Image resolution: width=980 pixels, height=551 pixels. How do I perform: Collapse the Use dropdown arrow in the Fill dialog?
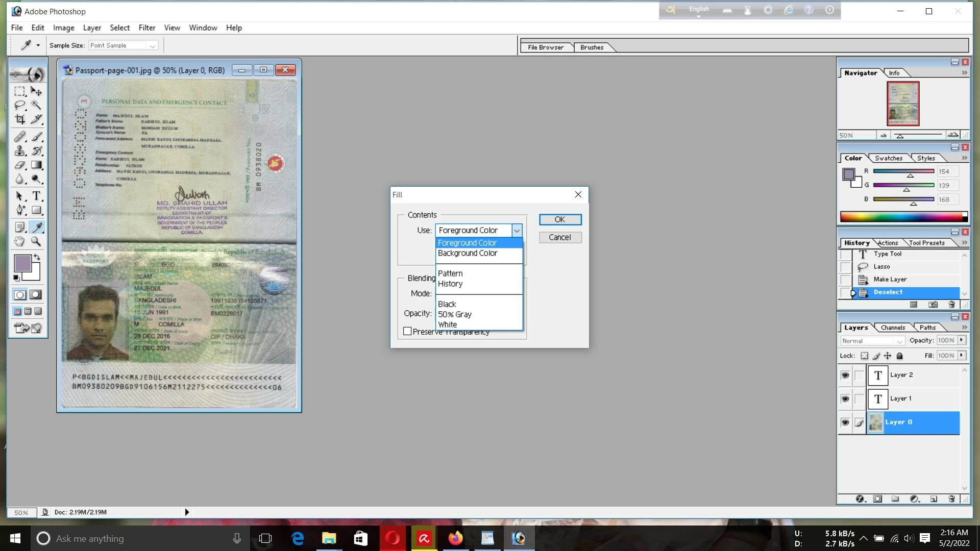(517, 231)
